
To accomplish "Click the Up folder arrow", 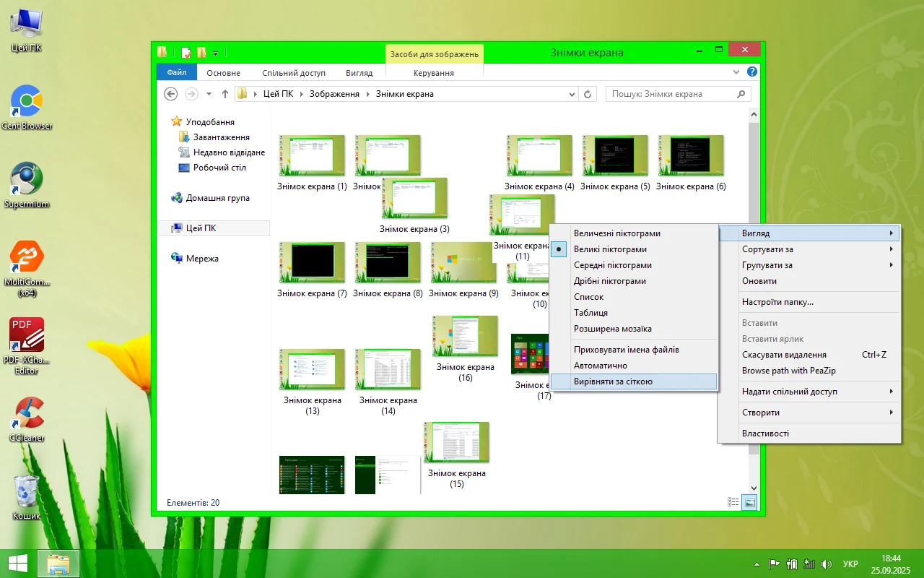I will pos(225,94).
